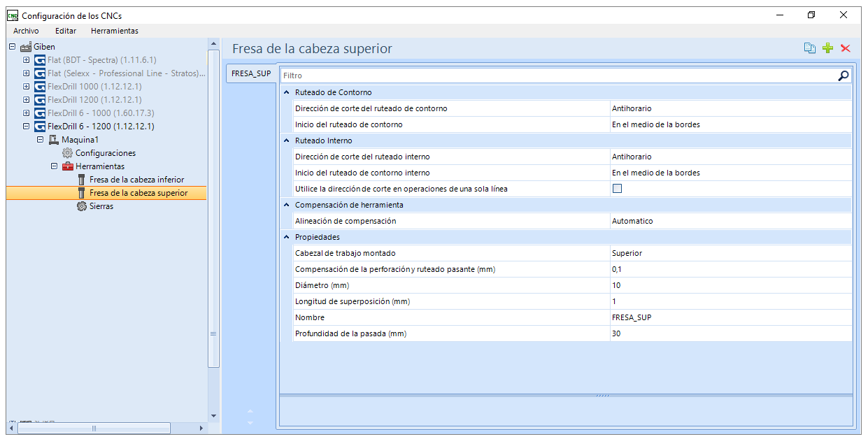Click the tree's horizontal scrollbar thumb
Screen dimensions: 868x439
[x=94, y=429]
